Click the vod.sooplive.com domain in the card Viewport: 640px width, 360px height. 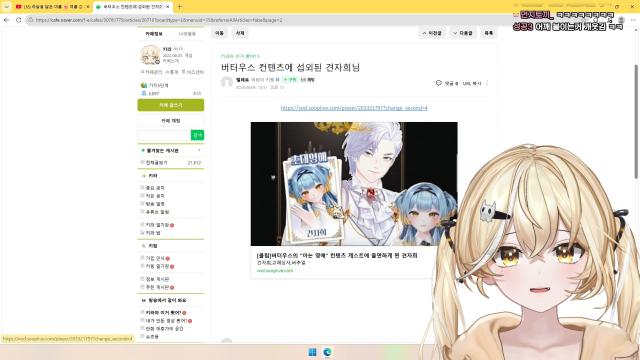pos(275,270)
